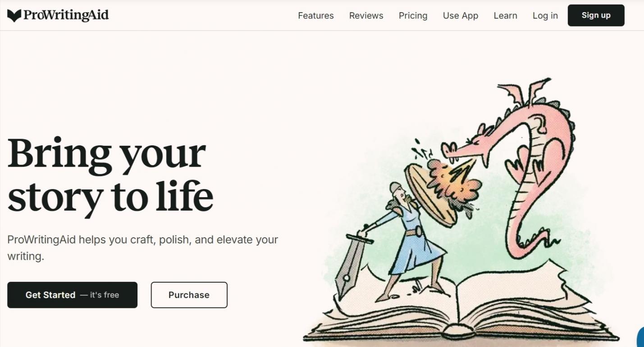Click the Log in link
The image size is (644, 347).
tap(545, 15)
